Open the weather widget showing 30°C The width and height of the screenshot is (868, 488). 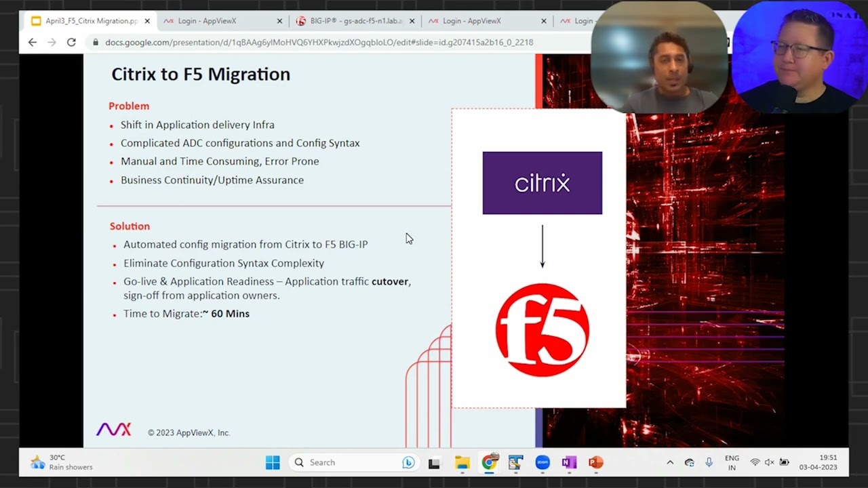62,462
